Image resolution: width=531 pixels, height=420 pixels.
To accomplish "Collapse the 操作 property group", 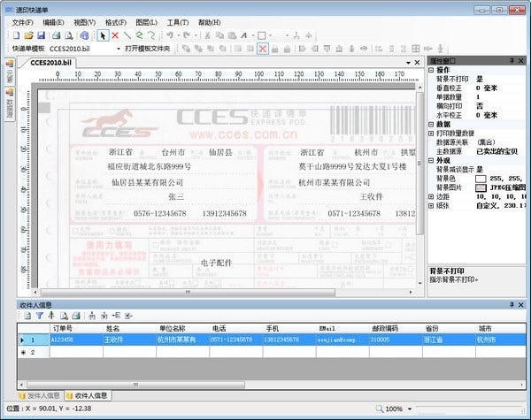I will tap(431, 70).
